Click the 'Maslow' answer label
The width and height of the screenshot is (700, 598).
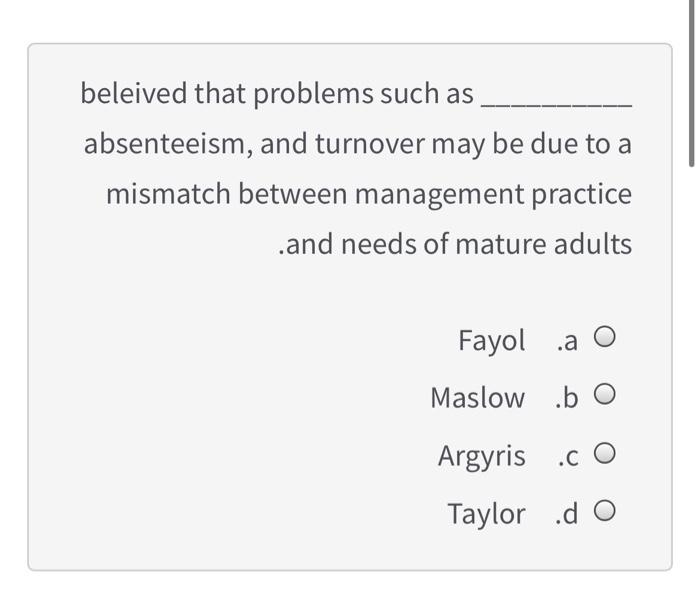477,398
